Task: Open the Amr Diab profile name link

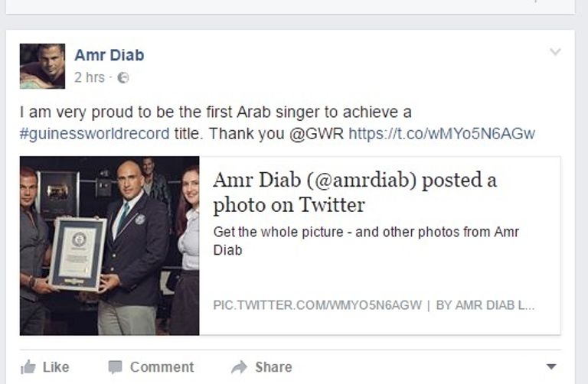Action: point(109,55)
